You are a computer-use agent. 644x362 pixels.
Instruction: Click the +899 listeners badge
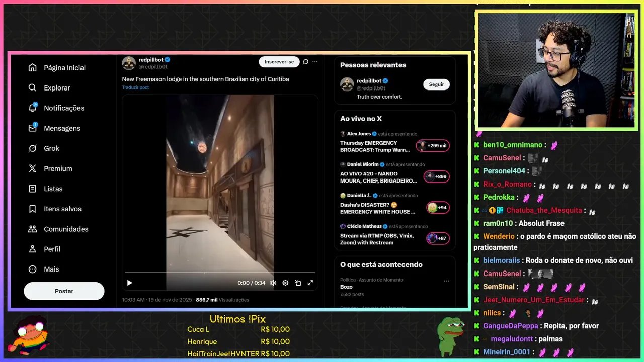(x=436, y=176)
